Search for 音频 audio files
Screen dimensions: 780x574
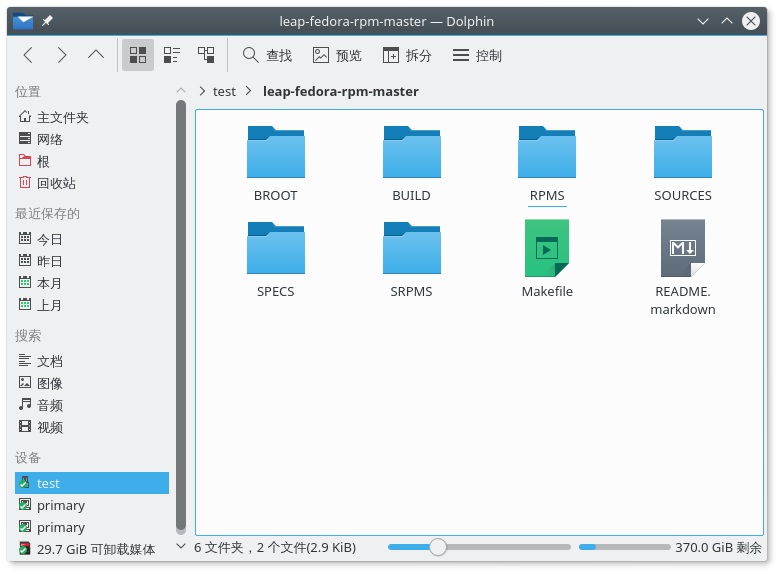click(92, 405)
